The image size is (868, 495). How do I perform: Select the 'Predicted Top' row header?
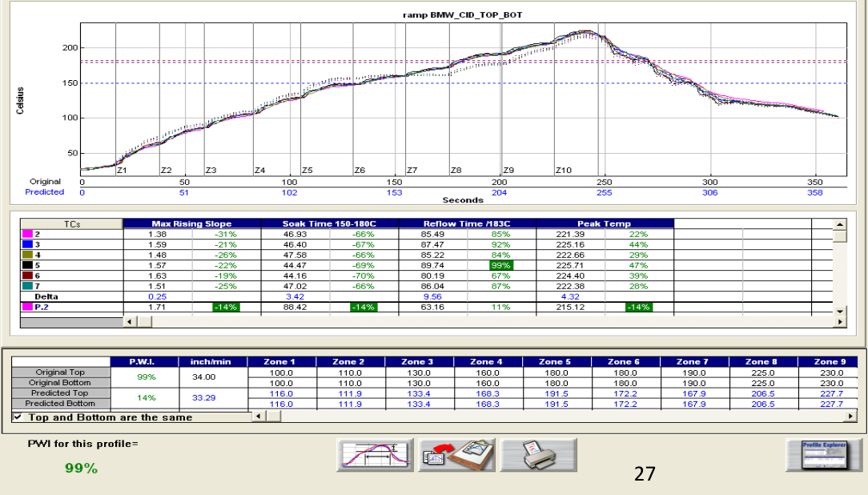60,393
